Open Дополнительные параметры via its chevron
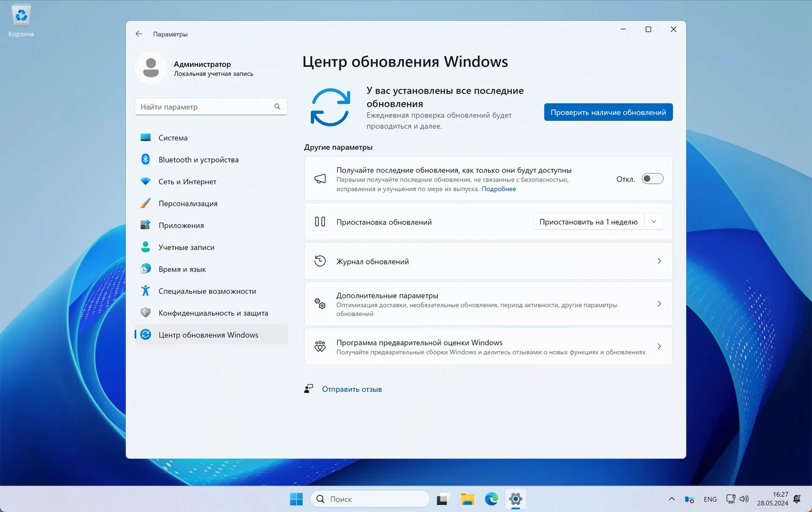812x512 pixels. 659,304
